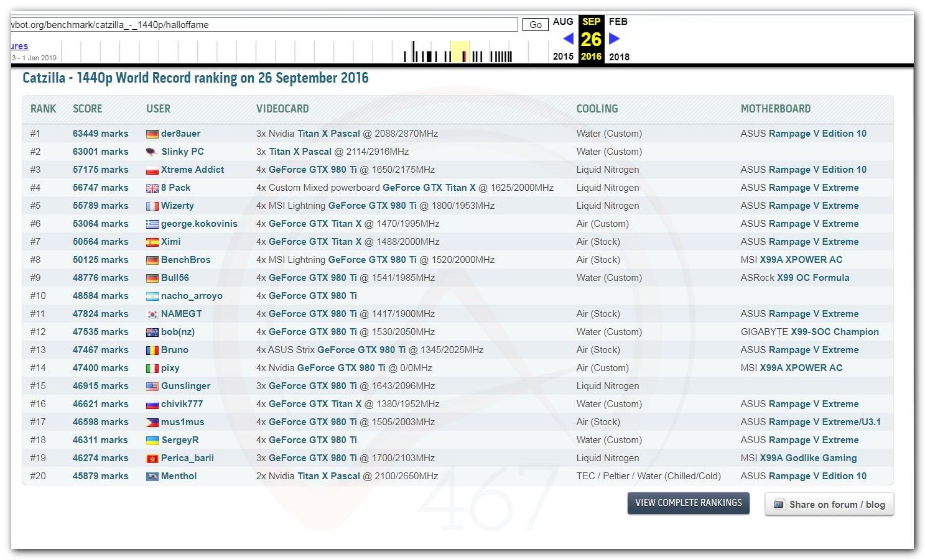Screen dimensions: 925x560
Task: Click the Italian flag beside pixy
Action: (152, 368)
